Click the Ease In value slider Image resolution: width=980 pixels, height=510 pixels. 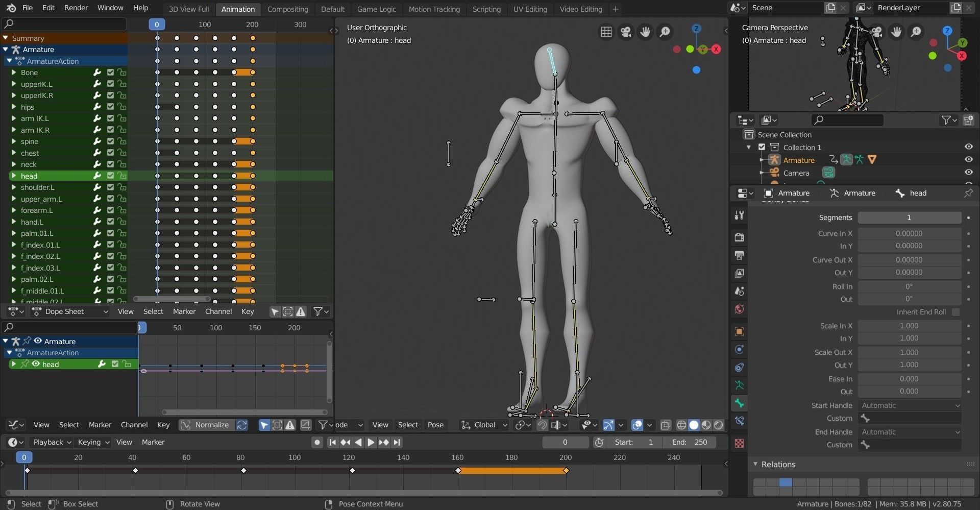(909, 379)
